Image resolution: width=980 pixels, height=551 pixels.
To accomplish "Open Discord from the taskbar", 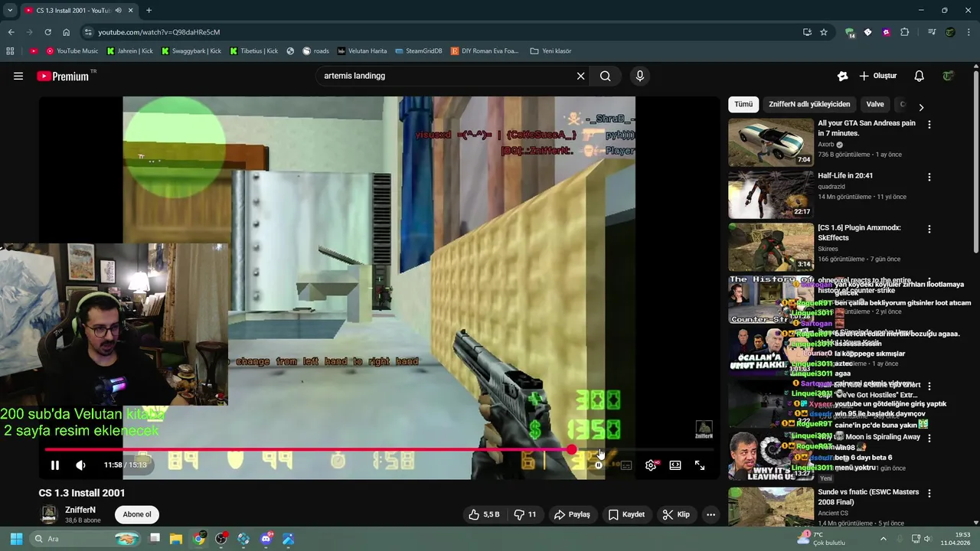I will 266,539.
